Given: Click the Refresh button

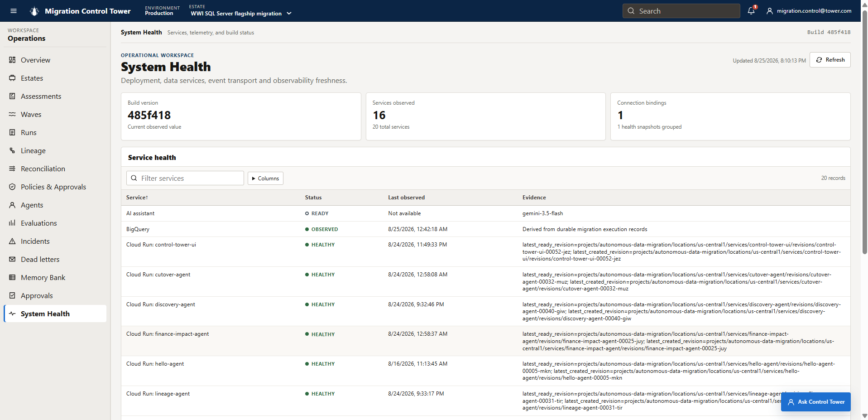Looking at the screenshot, I should point(830,60).
